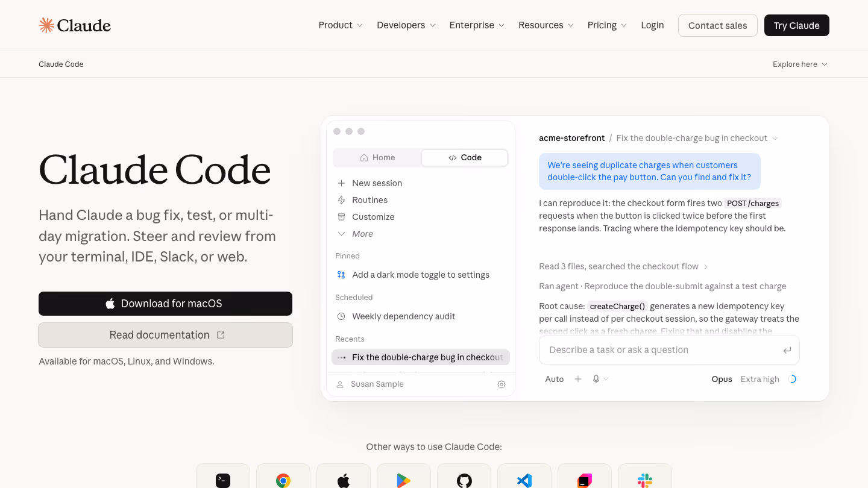Click the Ran agent reproduce step line
This screenshot has width=868, height=488.
pyautogui.click(x=662, y=286)
